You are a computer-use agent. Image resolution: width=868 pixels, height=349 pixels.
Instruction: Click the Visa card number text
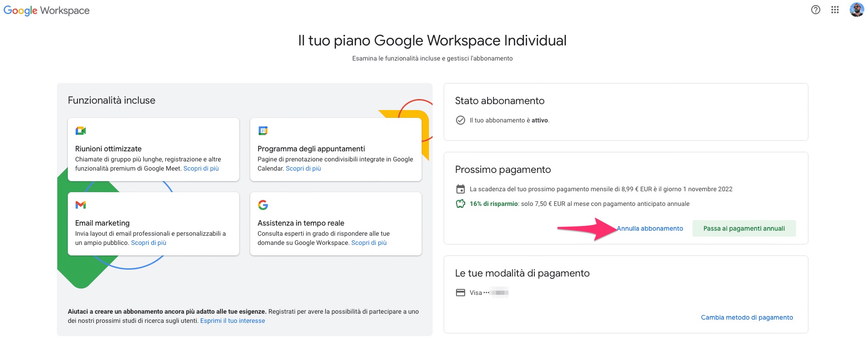(489, 293)
